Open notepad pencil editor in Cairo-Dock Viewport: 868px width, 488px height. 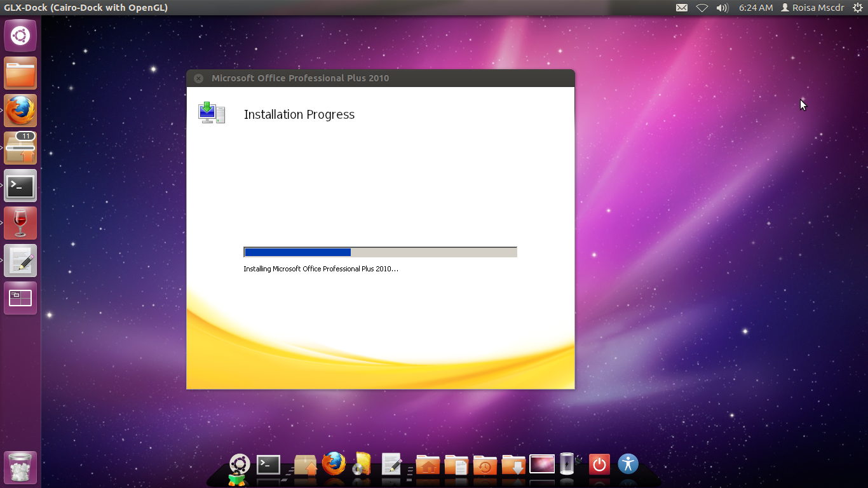391,464
